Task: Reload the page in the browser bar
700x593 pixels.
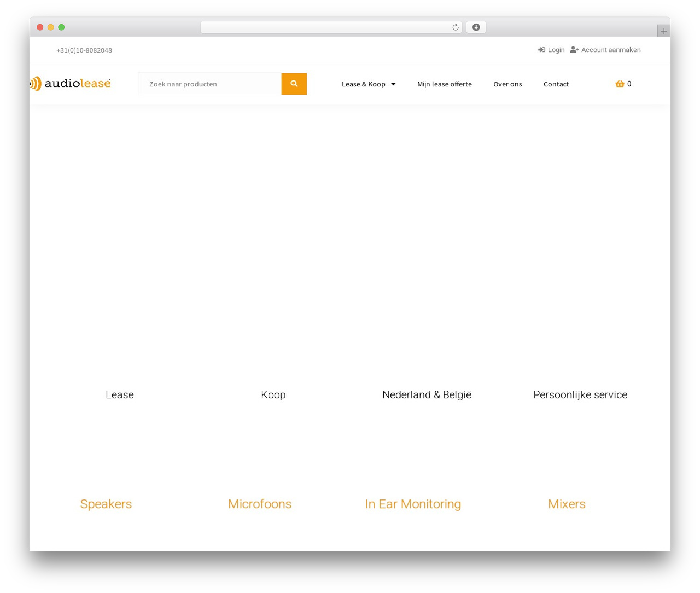Action: click(x=455, y=27)
